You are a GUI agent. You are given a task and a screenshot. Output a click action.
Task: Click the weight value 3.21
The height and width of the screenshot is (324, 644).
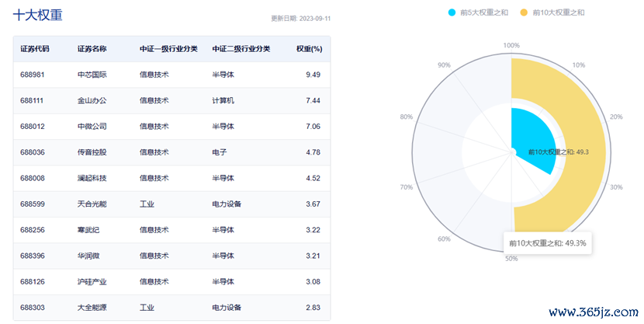point(313,256)
